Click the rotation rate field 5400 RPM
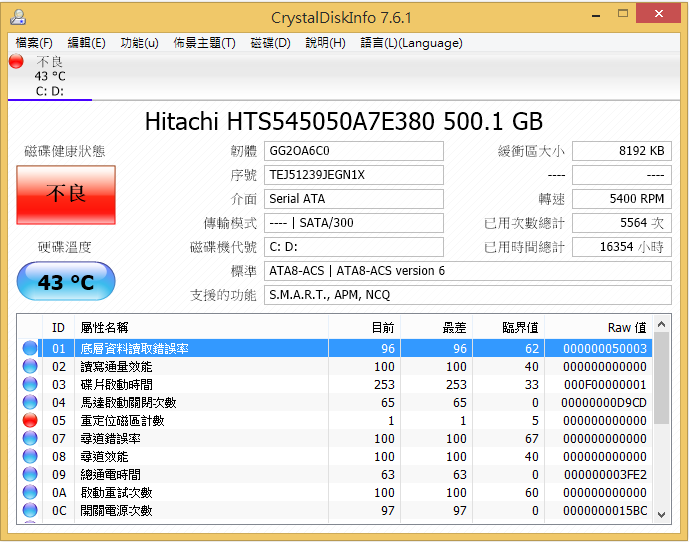Viewport: 689px width, 542px height. point(622,199)
